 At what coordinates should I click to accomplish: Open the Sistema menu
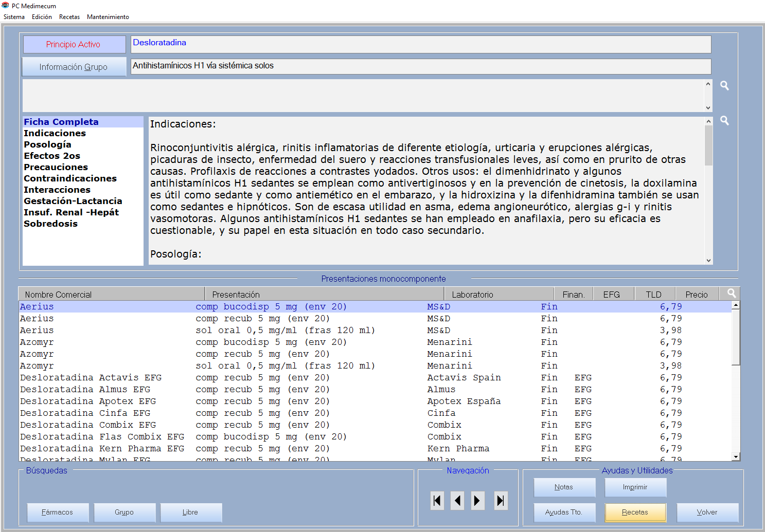click(x=14, y=17)
